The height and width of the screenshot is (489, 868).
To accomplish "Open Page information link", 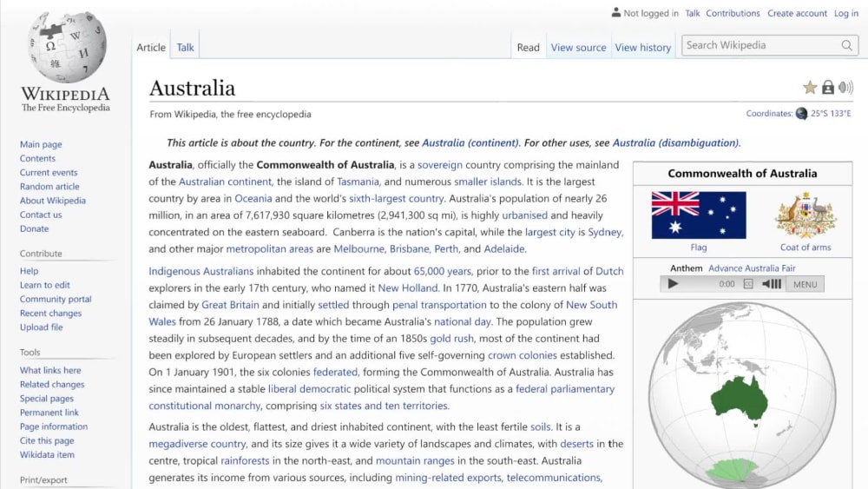I will [54, 426].
